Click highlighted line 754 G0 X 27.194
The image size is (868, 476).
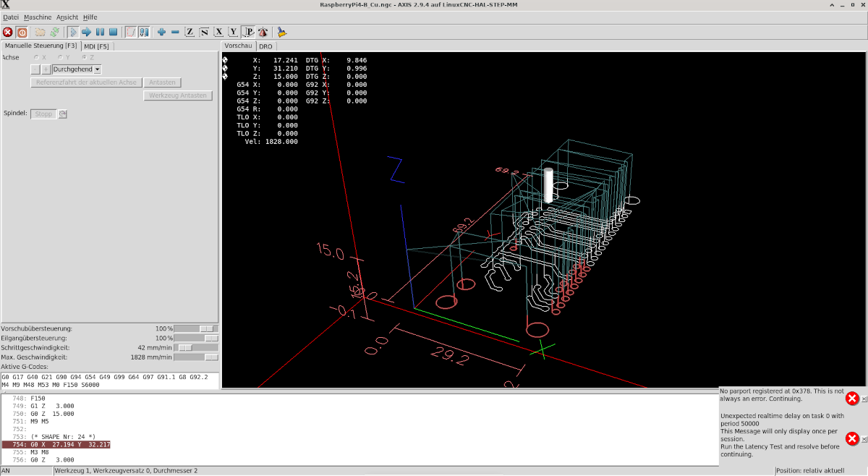coord(56,444)
